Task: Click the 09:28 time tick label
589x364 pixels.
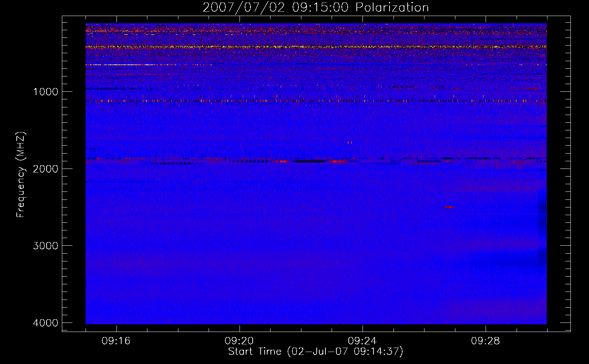Action: click(x=485, y=341)
